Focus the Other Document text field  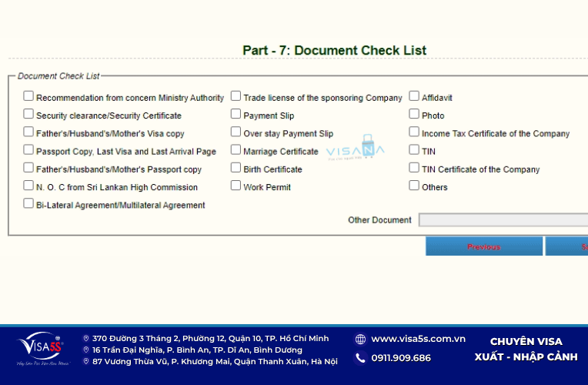[503, 220]
